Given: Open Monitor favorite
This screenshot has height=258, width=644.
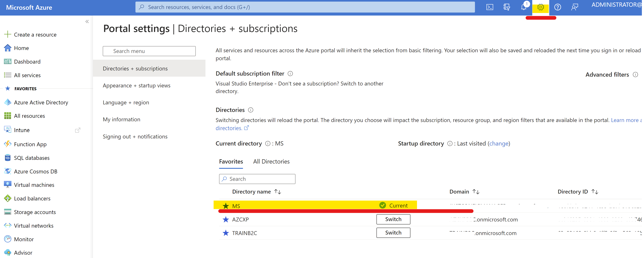Looking at the screenshot, I should [x=24, y=239].
